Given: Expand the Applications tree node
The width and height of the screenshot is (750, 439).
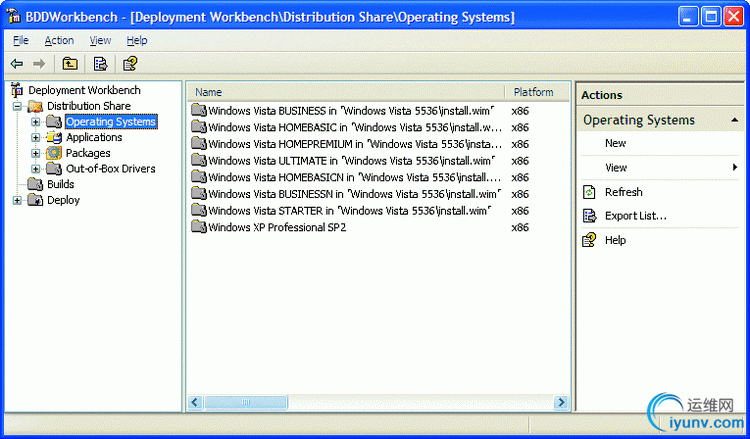Looking at the screenshot, I should pyautogui.click(x=35, y=138).
